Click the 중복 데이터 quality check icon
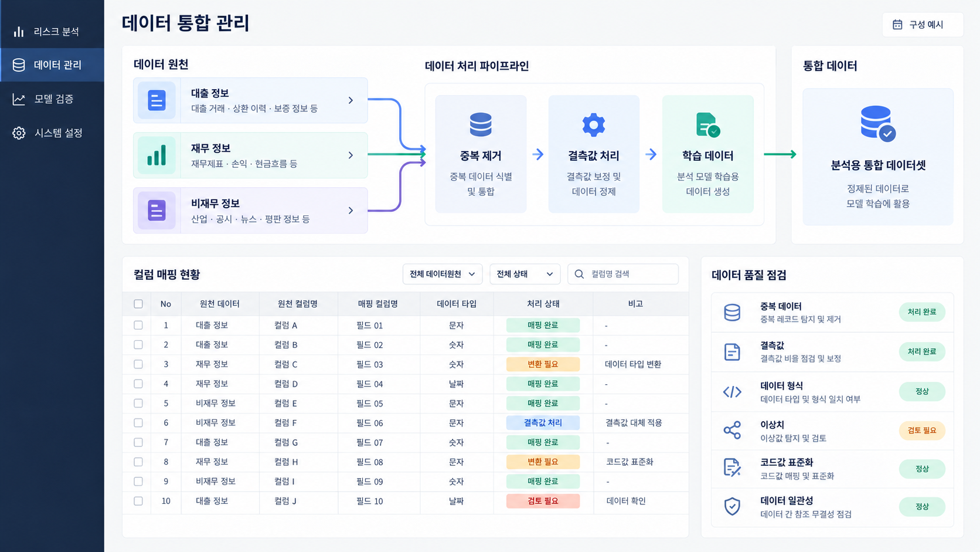The width and height of the screenshot is (980, 552). click(732, 312)
